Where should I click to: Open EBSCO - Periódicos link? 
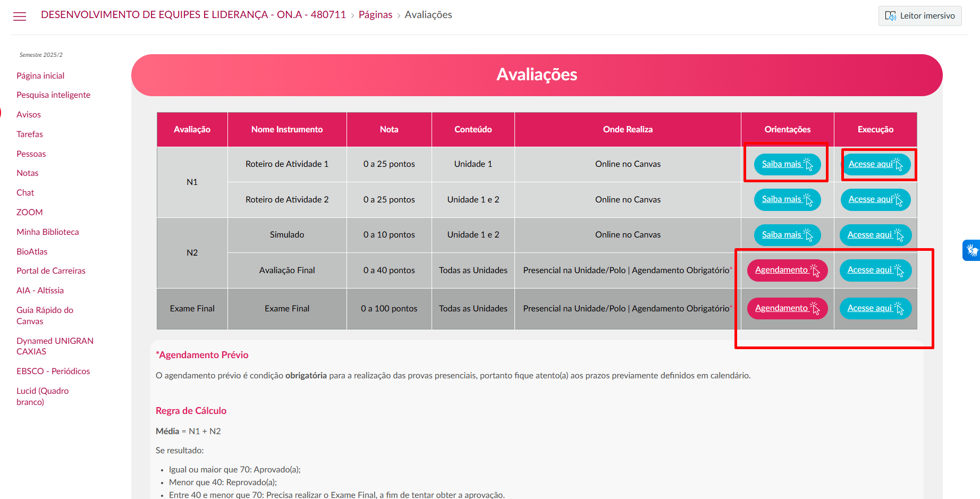click(x=53, y=371)
